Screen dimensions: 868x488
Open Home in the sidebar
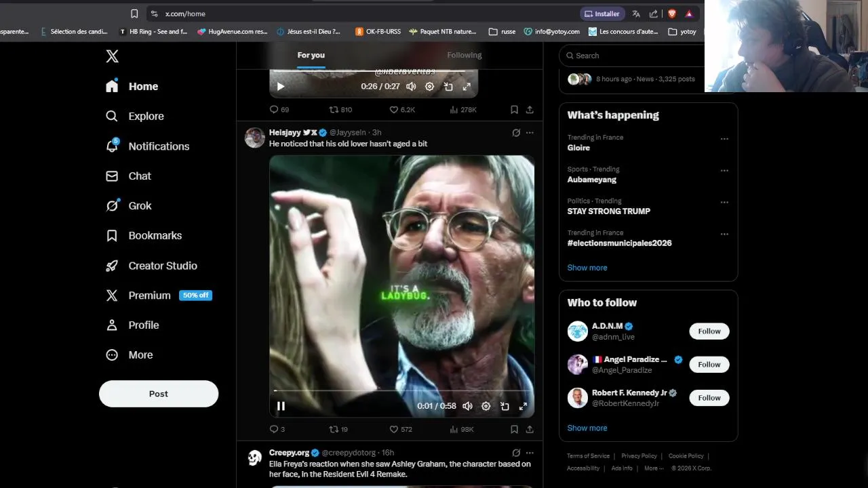click(132, 86)
